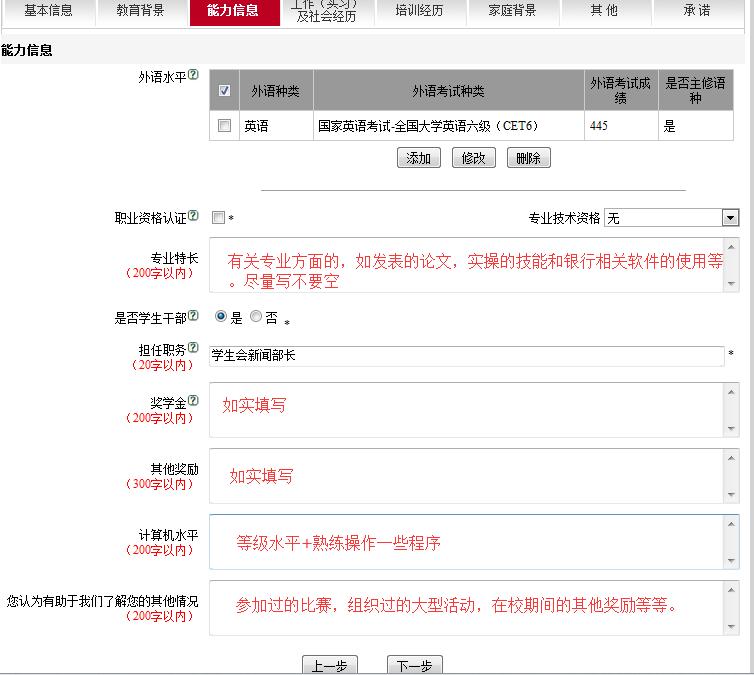This screenshot has height=675, width=754.
Task: Open the 其他 tab
Action: pos(604,11)
